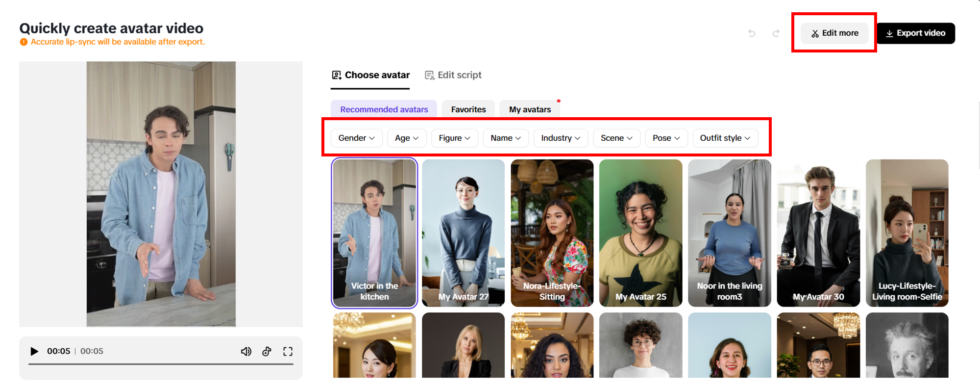This screenshot has width=980, height=386.
Task: Mute the video volume speaker icon
Action: (x=246, y=351)
